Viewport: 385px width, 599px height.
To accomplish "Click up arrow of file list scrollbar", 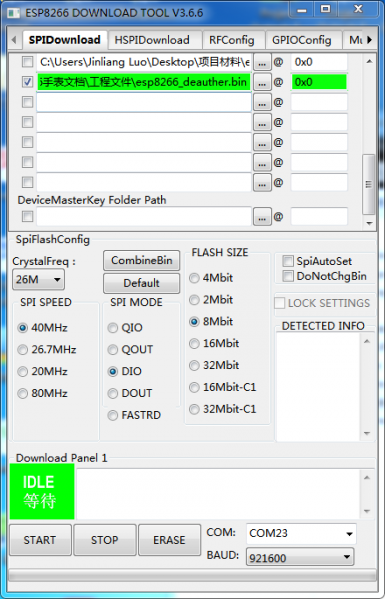I will point(369,62).
